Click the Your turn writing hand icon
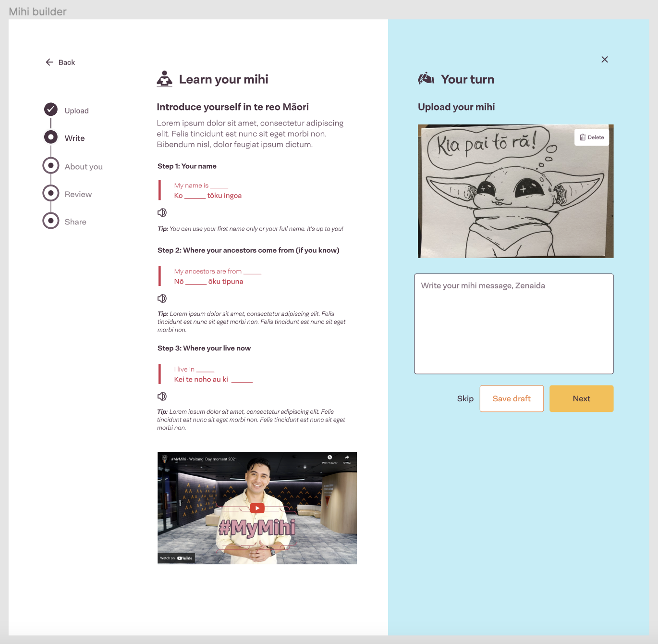 426,79
